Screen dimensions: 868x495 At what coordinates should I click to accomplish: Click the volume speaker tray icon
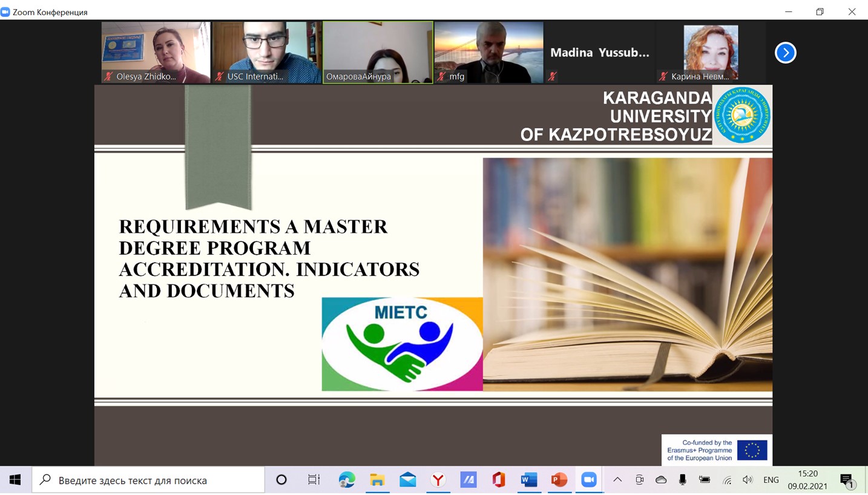coord(748,480)
